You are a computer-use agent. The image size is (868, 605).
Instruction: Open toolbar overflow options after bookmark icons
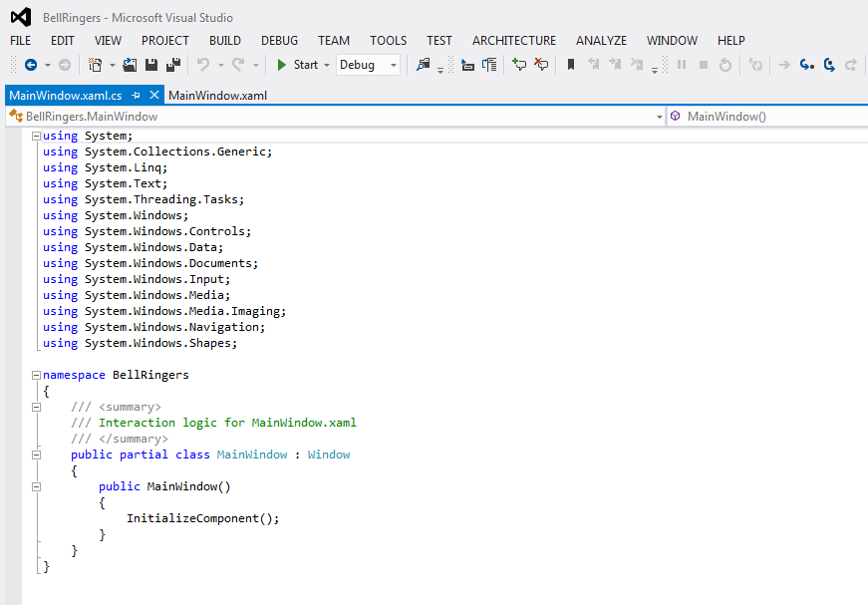pos(655,70)
